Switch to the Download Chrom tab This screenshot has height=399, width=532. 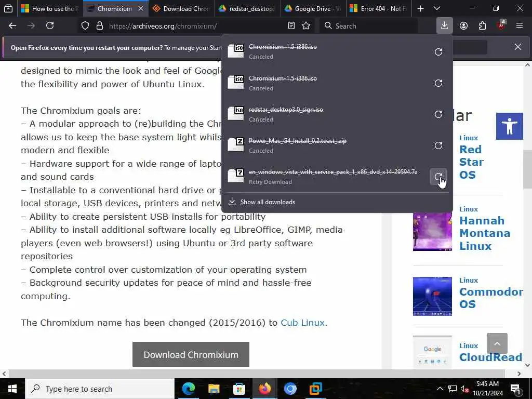click(182, 8)
